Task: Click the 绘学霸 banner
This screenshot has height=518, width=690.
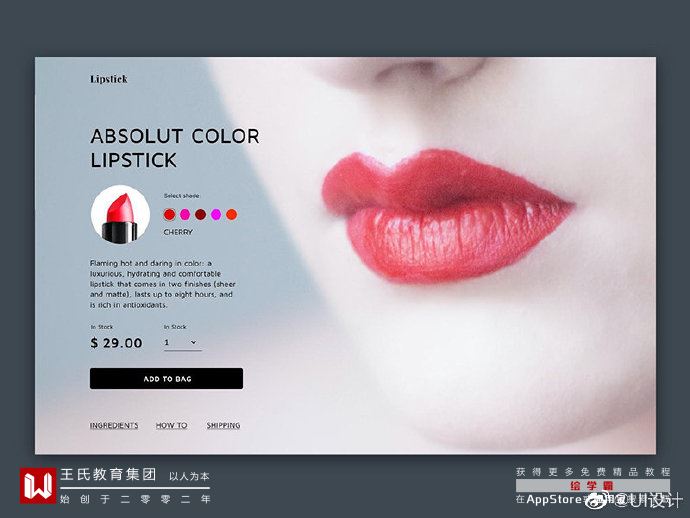Action: [593, 486]
